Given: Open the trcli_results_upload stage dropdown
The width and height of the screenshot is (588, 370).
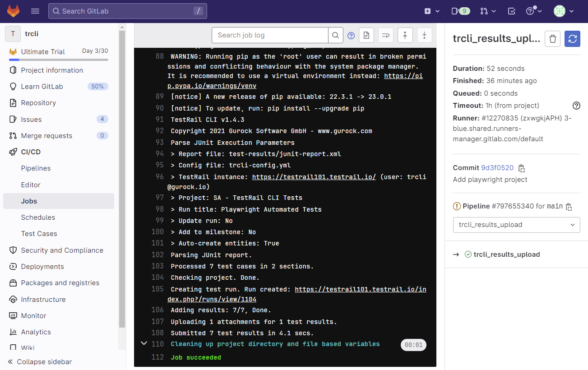Looking at the screenshot, I should pos(516,225).
